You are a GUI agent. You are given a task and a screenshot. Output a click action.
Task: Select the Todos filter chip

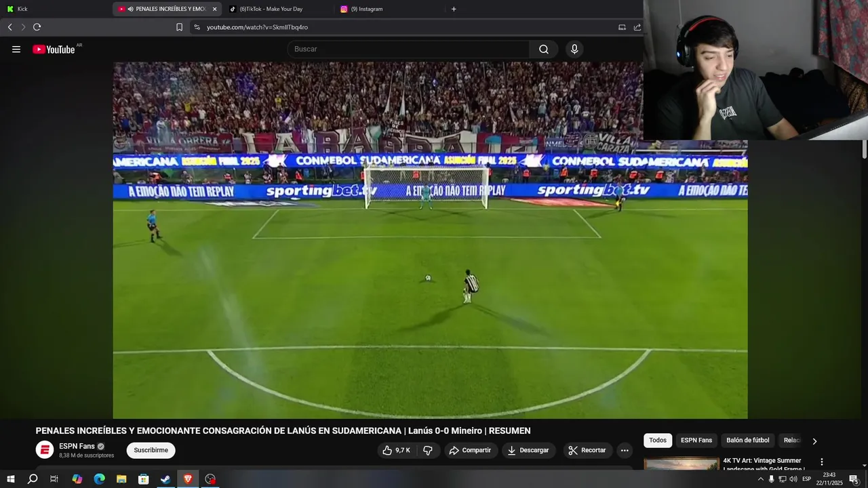click(x=658, y=441)
